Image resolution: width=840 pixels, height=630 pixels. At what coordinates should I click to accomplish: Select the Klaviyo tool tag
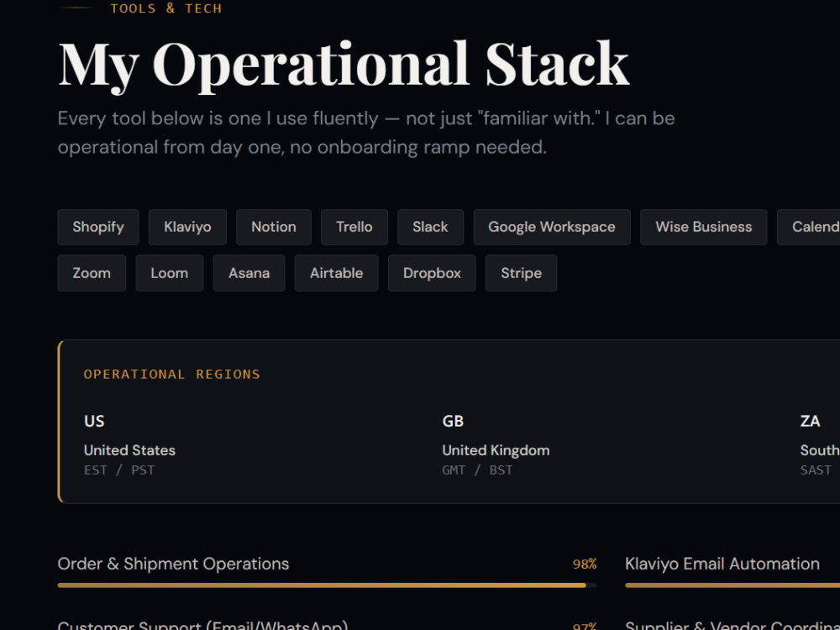pos(187,227)
